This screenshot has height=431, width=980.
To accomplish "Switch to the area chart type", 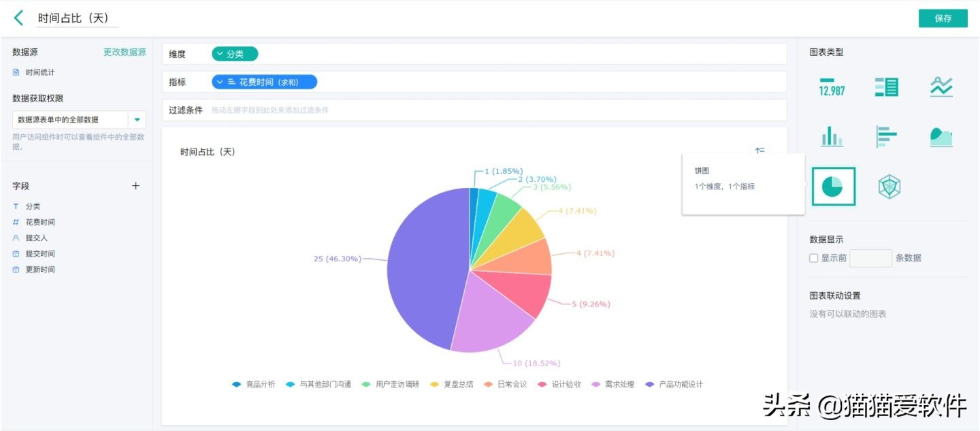I will (941, 137).
